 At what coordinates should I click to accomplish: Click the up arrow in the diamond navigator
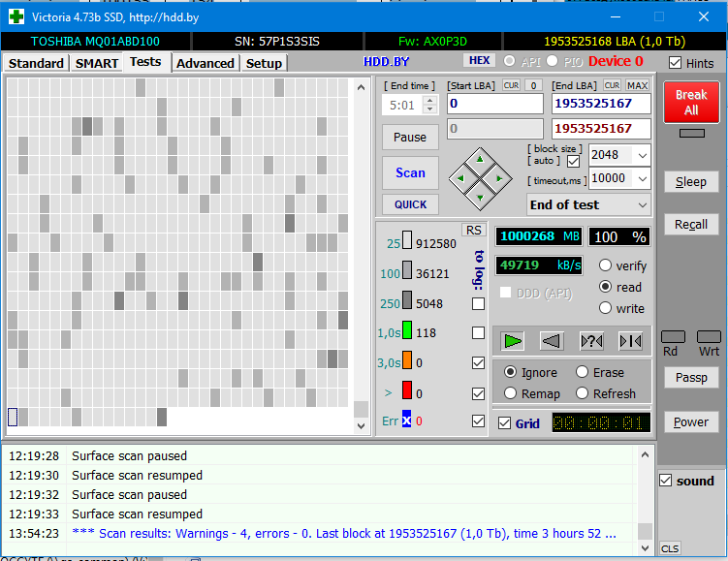pos(480,160)
